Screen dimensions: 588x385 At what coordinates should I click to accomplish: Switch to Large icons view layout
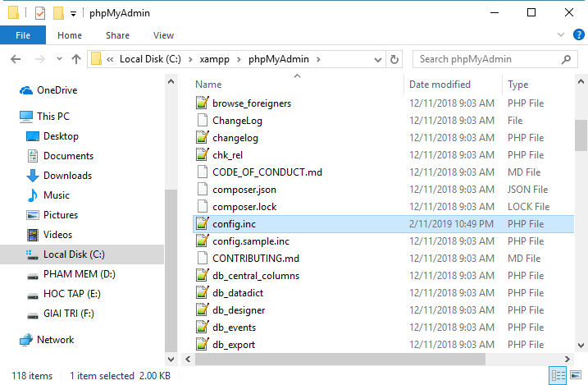click(576, 375)
